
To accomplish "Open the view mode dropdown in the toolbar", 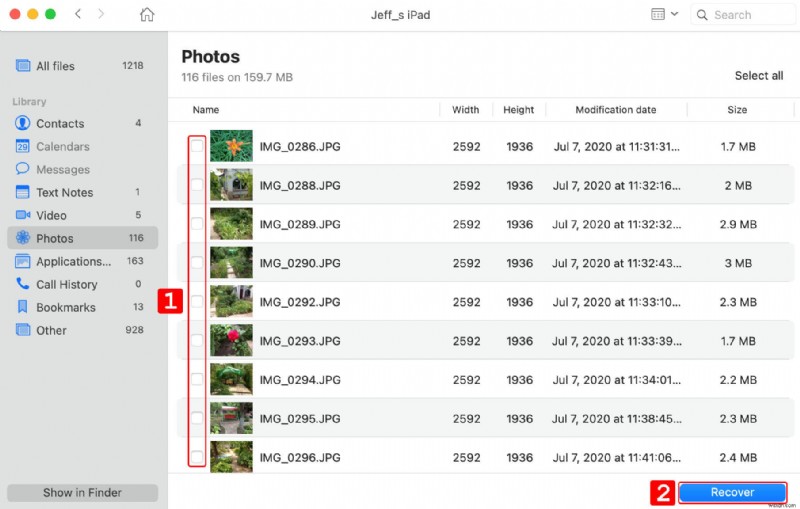I will tap(664, 15).
